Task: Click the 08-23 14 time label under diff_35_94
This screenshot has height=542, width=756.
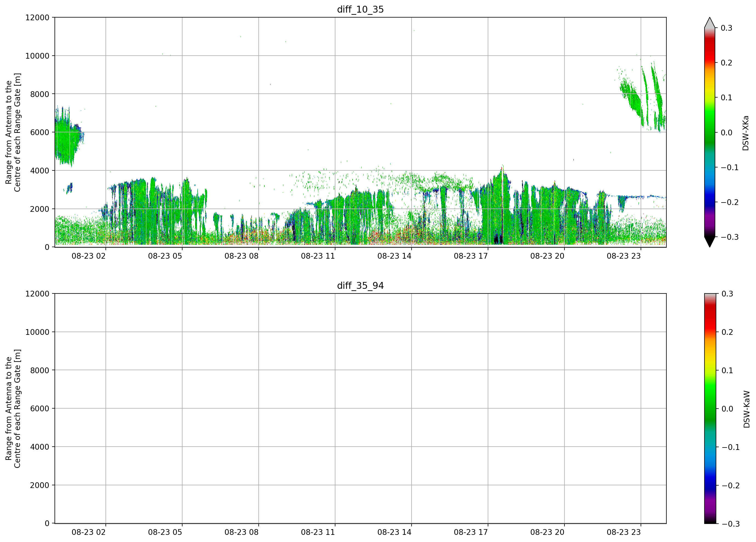Action: point(394,532)
